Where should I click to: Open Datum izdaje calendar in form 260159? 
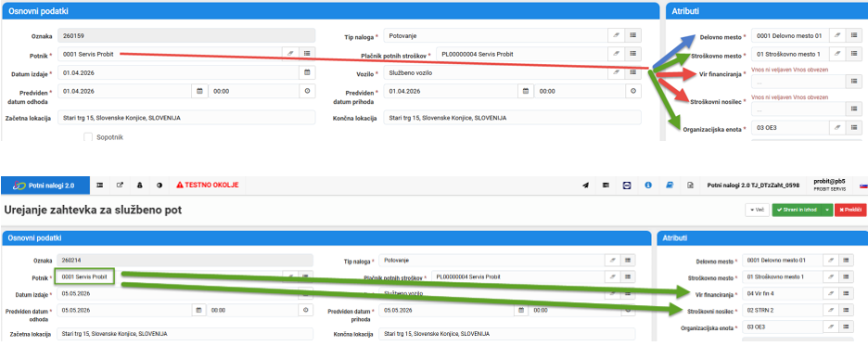tap(307, 72)
